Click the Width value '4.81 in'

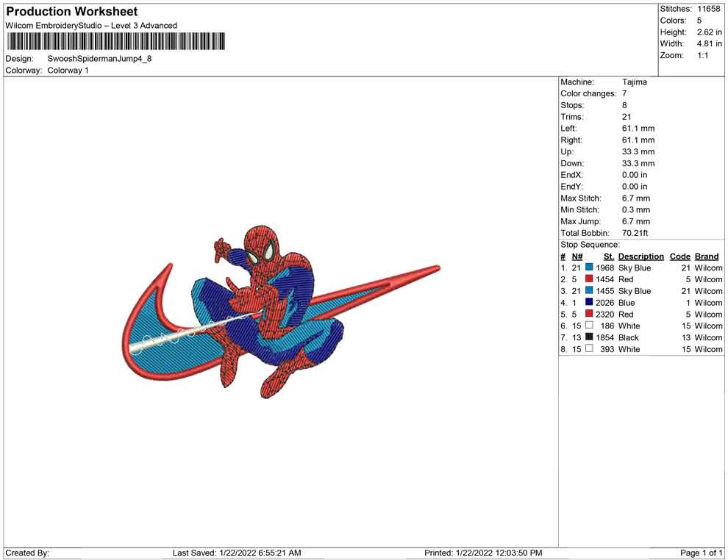coord(710,43)
